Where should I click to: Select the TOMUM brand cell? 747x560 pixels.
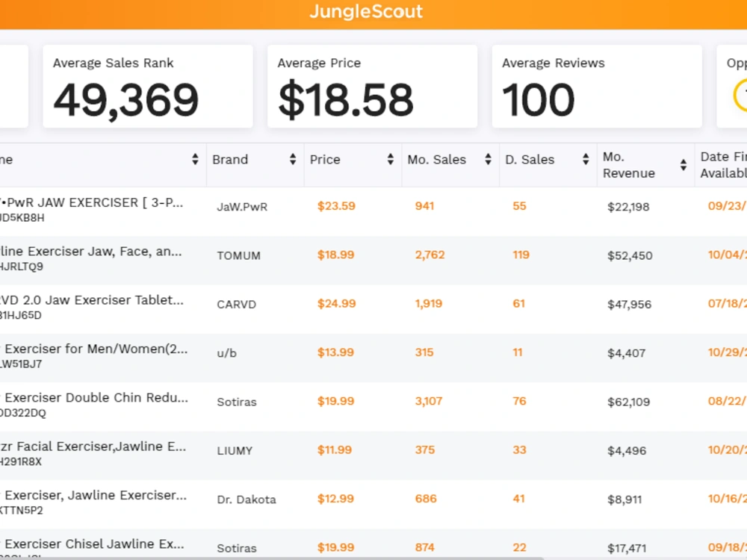[x=239, y=255]
